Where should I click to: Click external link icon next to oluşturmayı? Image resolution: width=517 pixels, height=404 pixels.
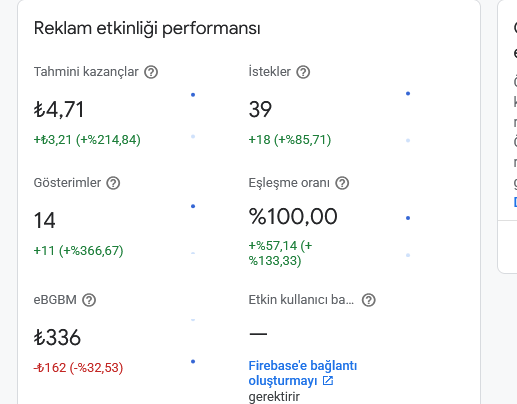click(328, 381)
